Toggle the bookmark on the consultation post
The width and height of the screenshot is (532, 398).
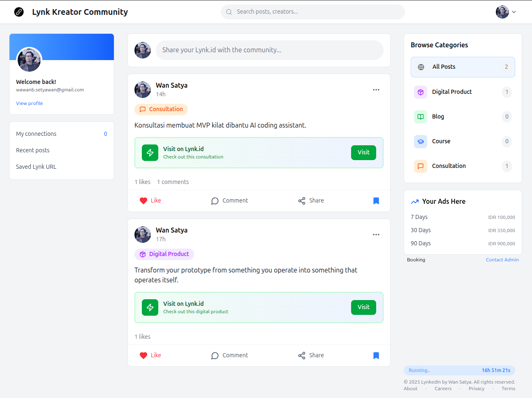point(376,201)
